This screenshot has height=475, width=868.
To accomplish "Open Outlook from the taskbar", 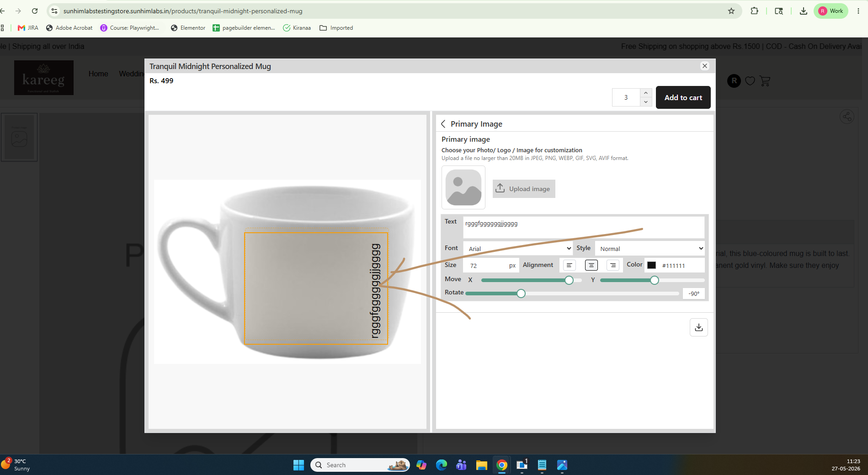I will [x=522, y=465].
